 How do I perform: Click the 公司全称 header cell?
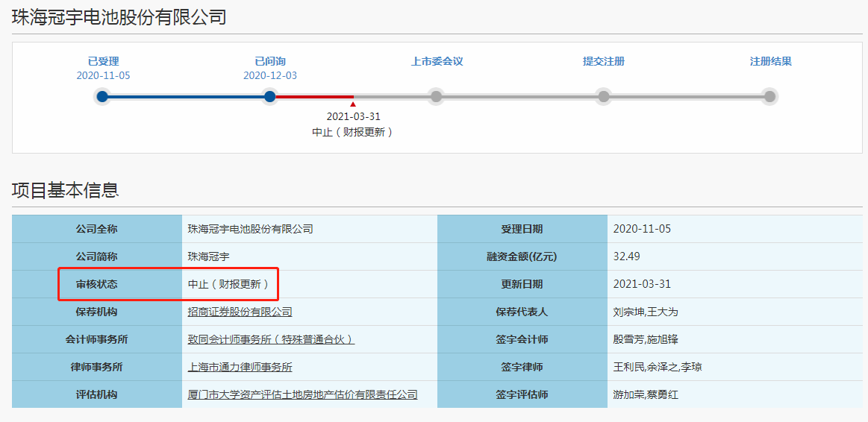pos(97,229)
